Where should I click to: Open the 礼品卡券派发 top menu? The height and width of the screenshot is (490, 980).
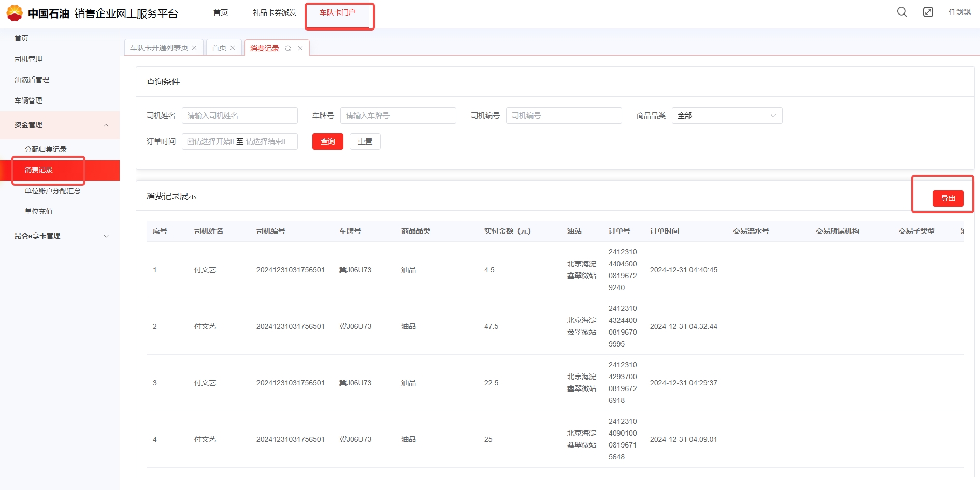pos(274,12)
